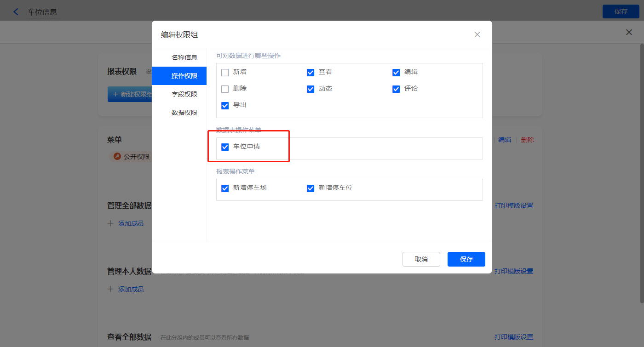Uncheck the 查看 permission
644x347 pixels.
pyautogui.click(x=310, y=72)
